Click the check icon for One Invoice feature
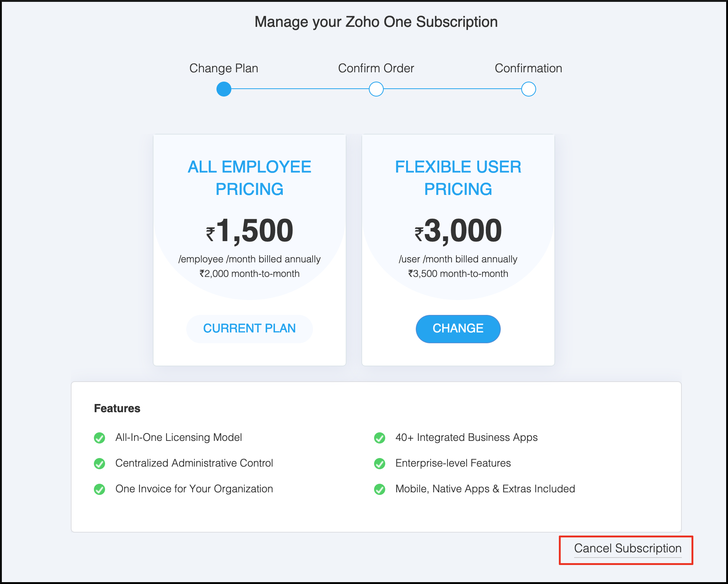 pyautogui.click(x=99, y=489)
